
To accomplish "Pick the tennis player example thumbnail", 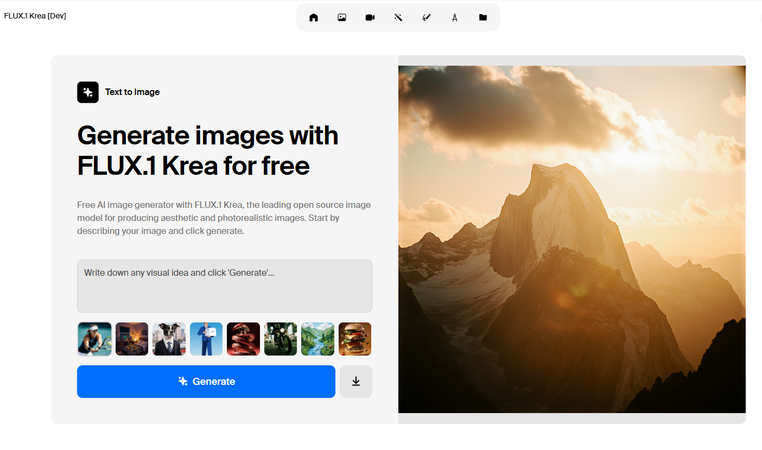I will click(94, 339).
